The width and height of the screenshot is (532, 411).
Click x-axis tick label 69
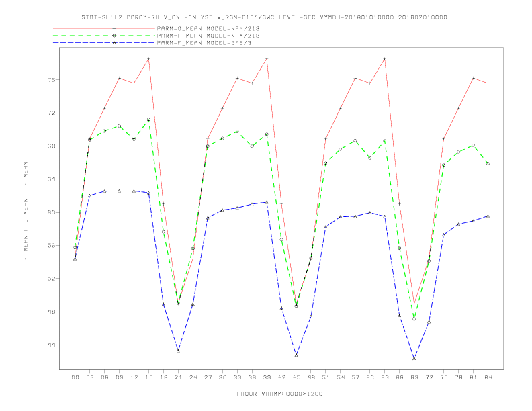[414, 377]
